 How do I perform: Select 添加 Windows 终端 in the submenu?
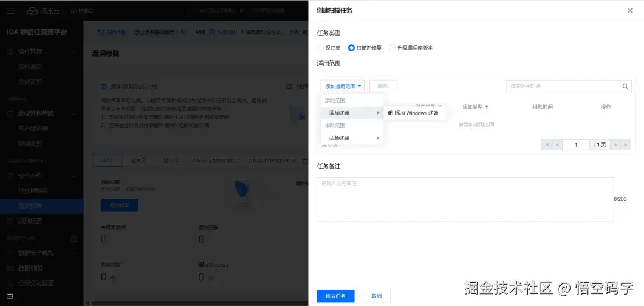pyautogui.click(x=414, y=113)
